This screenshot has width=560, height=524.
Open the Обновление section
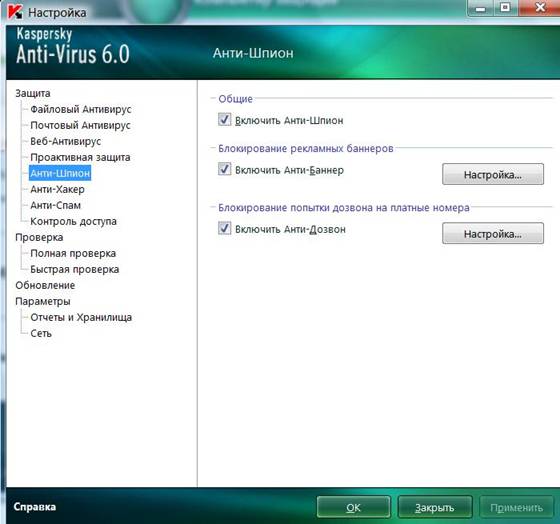45,285
